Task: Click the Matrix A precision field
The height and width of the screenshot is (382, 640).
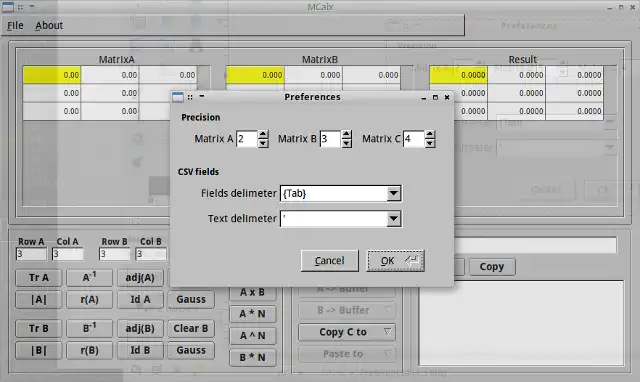Action: [x=247, y=139]
